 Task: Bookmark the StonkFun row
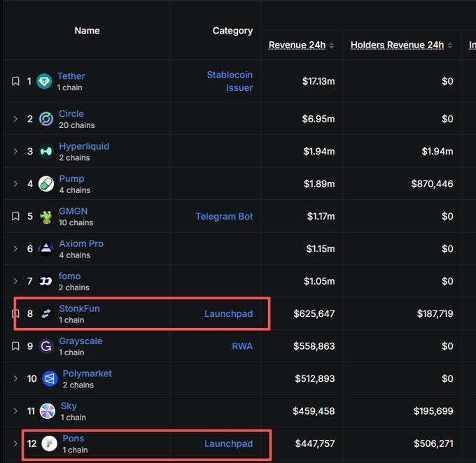click(15, 314)
